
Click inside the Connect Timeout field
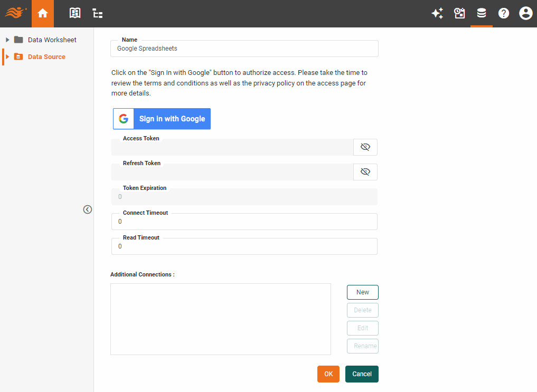(244, 221)
